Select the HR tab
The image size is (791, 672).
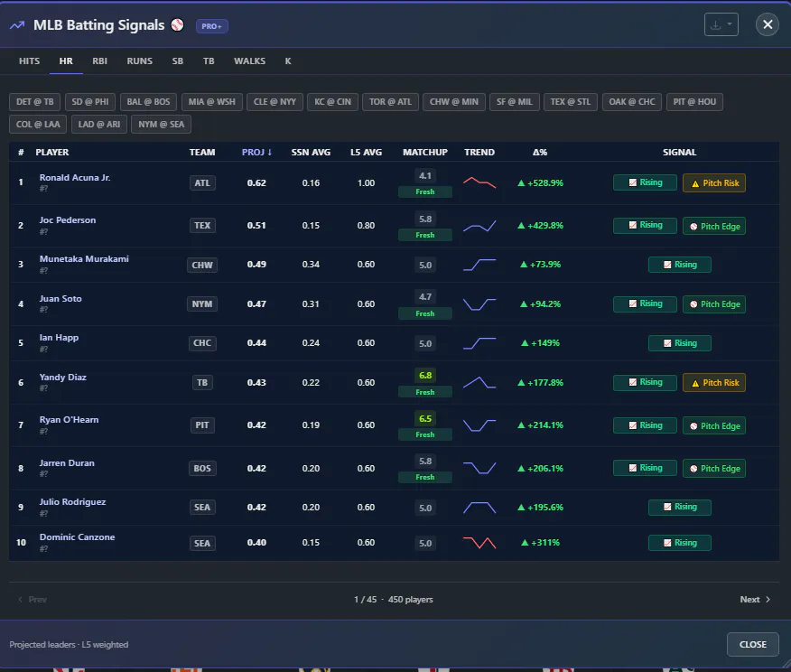[x=66, y=61]
